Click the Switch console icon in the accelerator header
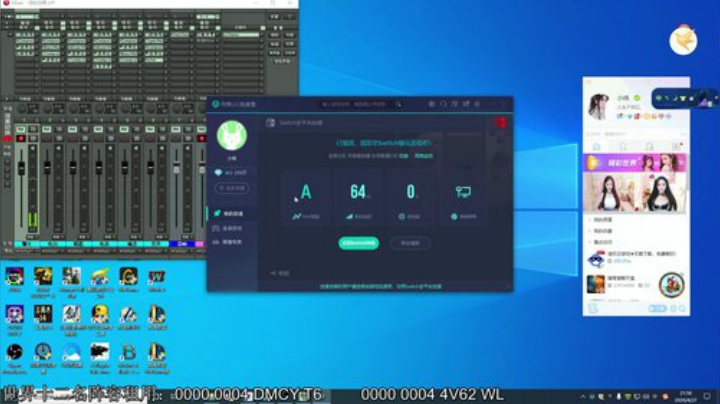720x404 pixels. point(270,123)
